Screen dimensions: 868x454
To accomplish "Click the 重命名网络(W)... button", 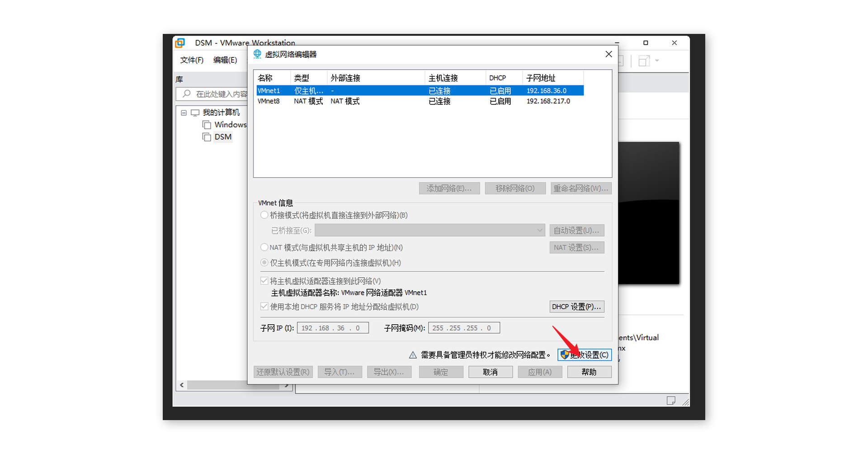I will [581, 189].
